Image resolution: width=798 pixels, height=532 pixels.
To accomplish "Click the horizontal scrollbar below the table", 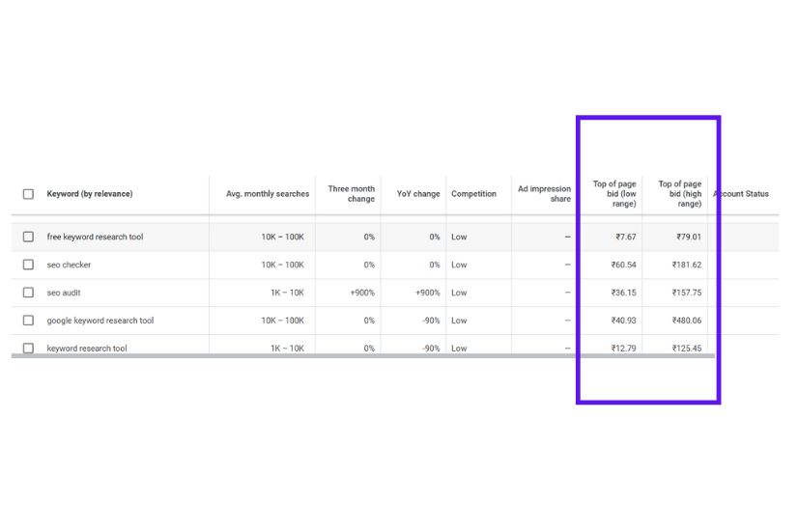I will click(363, 356).
